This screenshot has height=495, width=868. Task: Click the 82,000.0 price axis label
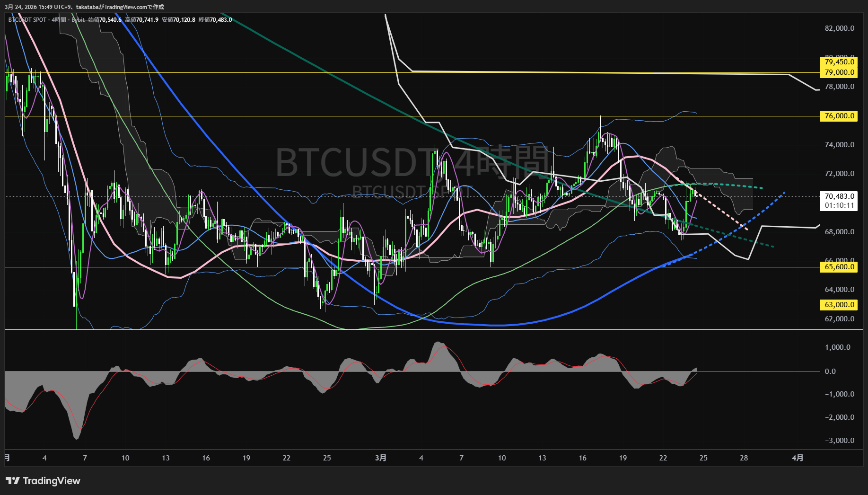pyautogui.click(x=840, y=28)
